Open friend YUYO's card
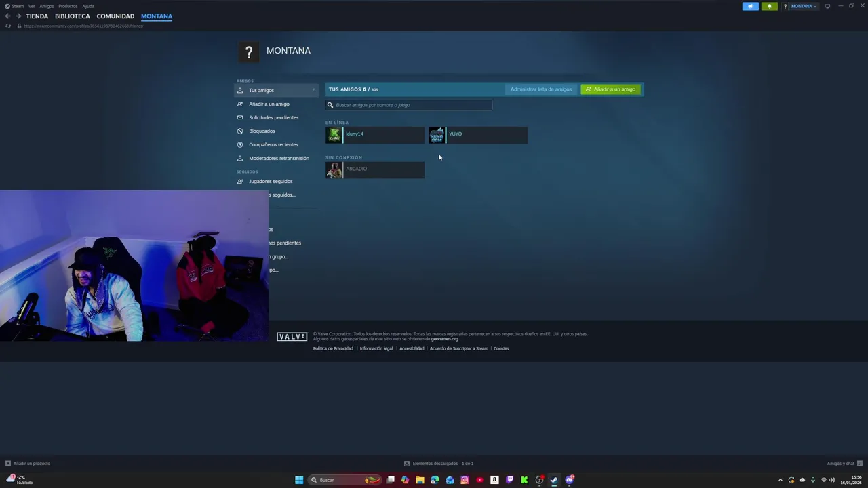Viewport: 868px width, 488px height. [x=478, y=135]
